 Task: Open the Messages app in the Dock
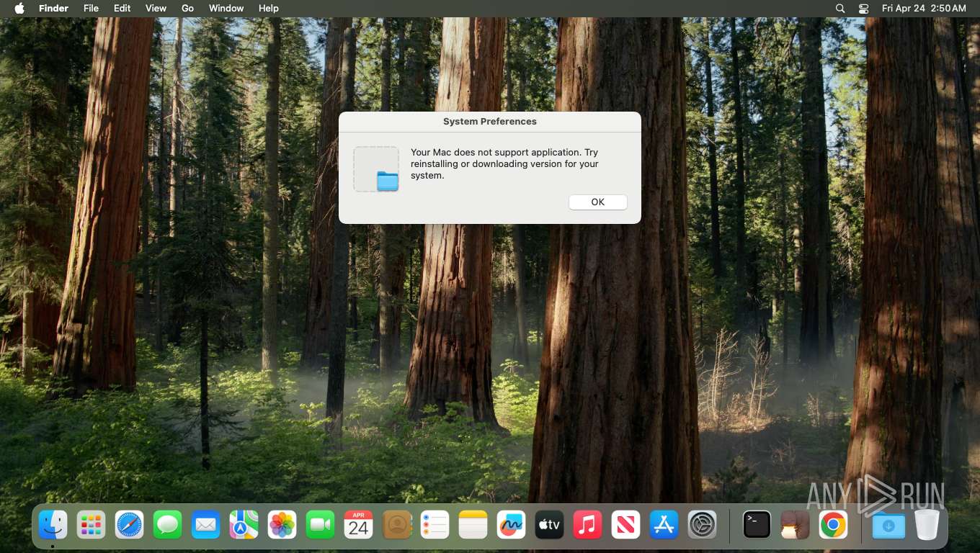coord(167,525)
